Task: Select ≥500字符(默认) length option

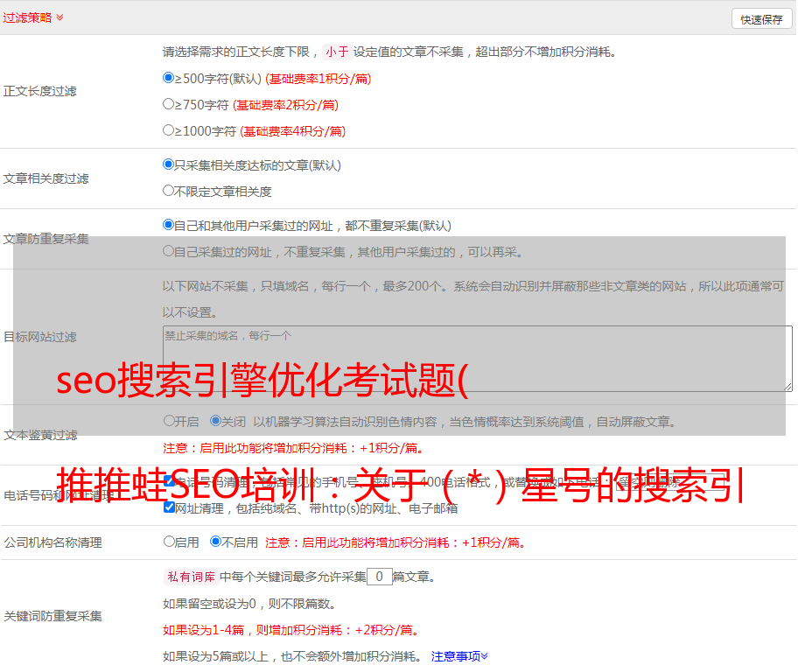Action: click(169, 77)
